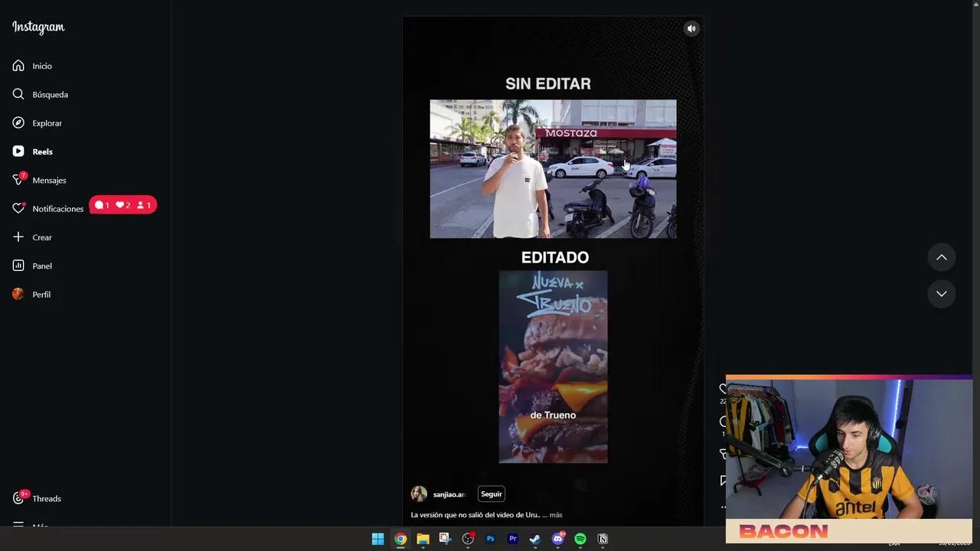The height and width of the screenshot is (551, 980).
Task: Open sanjiao.an profile name link
Action: (x=449, y=494)
